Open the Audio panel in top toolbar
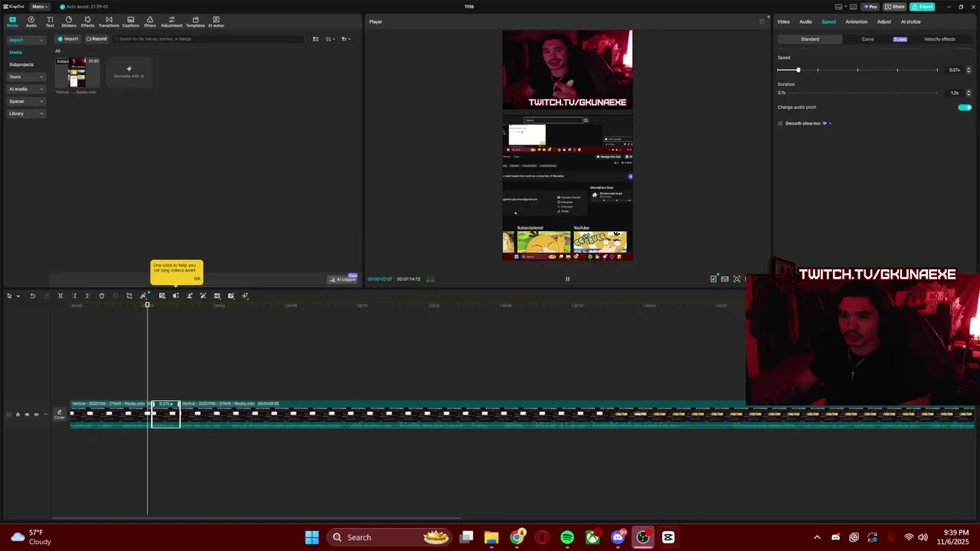This screenshot has height=551, width=980. 31,21
